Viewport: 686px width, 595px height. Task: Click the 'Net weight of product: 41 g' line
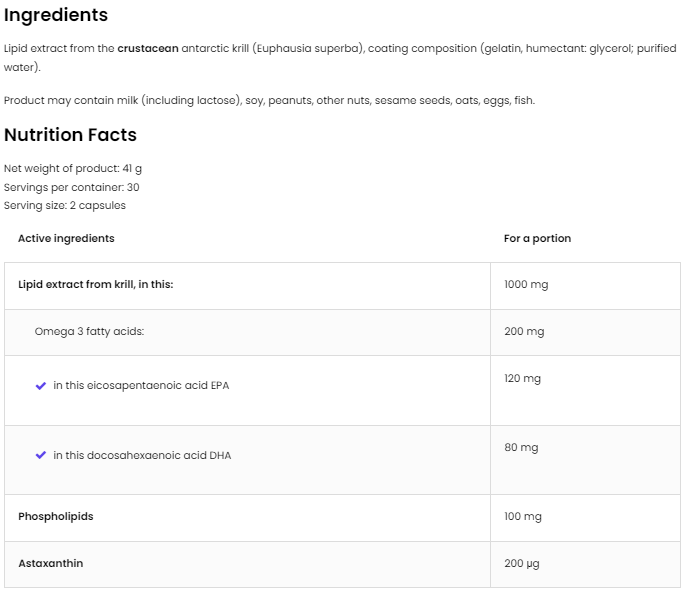[x=73, y=168]
